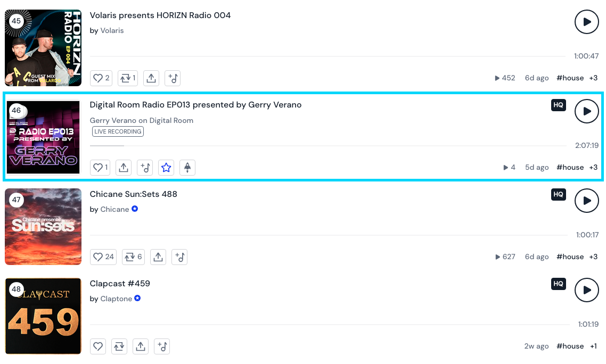Repost Chicane Sun:Sets 488
The width and height of the screenshot is (606, 364).
tap(133, 257)
